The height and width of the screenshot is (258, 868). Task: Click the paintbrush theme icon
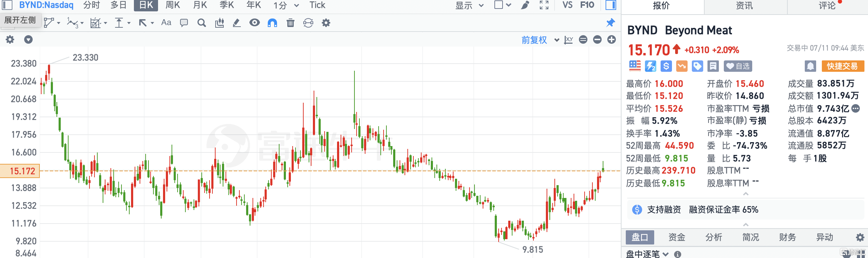525,5
